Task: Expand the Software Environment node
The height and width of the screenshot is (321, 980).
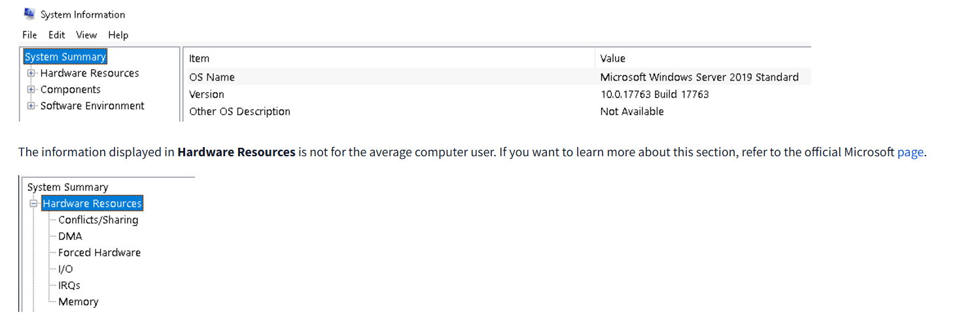Action: coord(31,106)
